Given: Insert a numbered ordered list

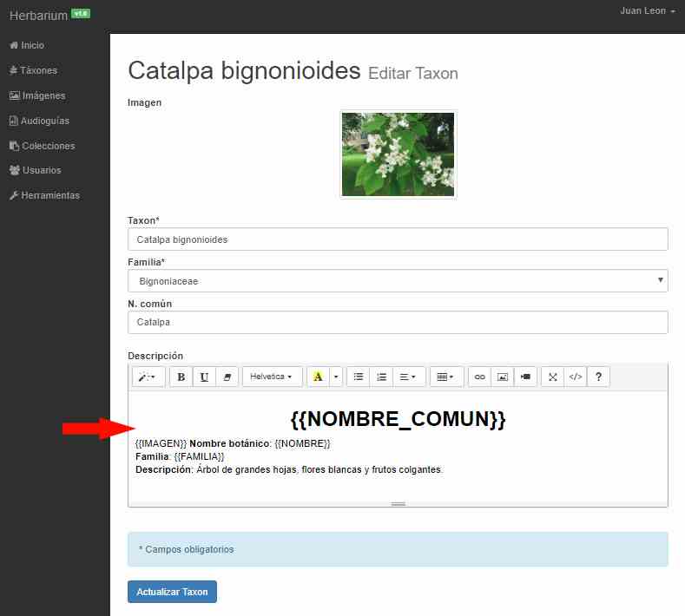Looking at the screenshot, I should point(381,377).
